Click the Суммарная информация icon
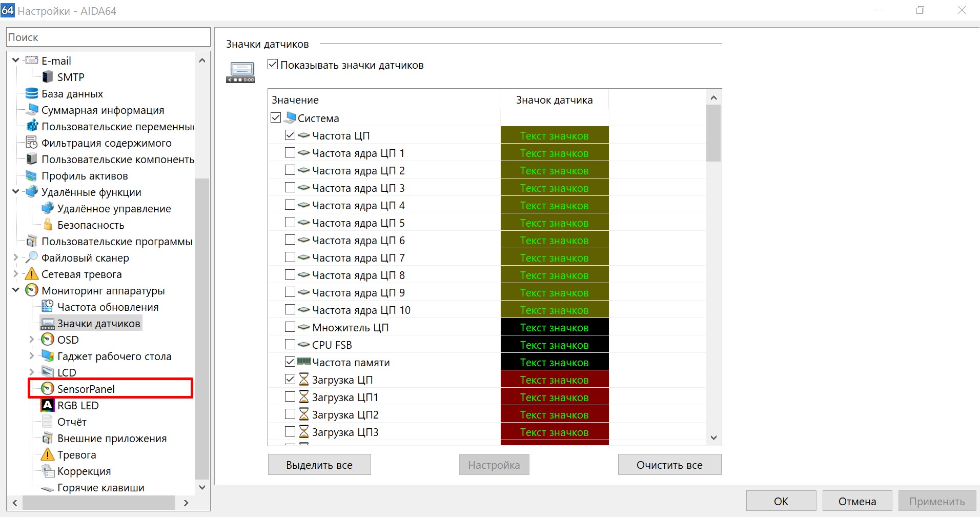This screenshot has height=517, width=980. coord(32,110)
